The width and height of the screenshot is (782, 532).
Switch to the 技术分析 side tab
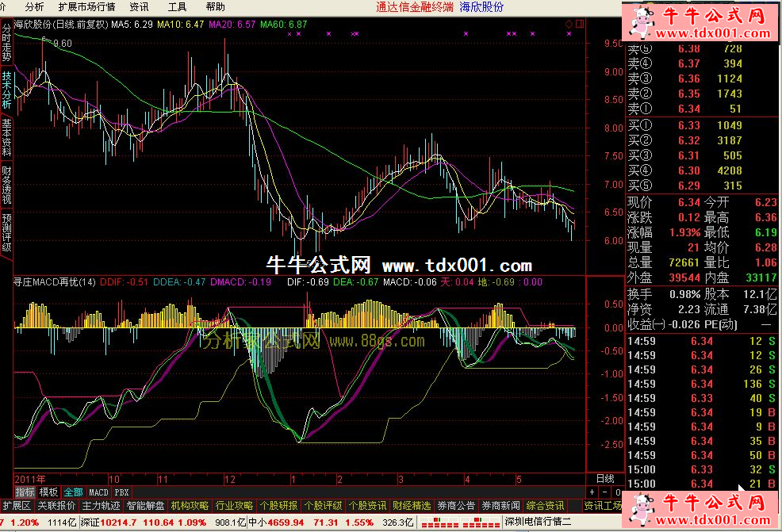[x=6, y=90]
